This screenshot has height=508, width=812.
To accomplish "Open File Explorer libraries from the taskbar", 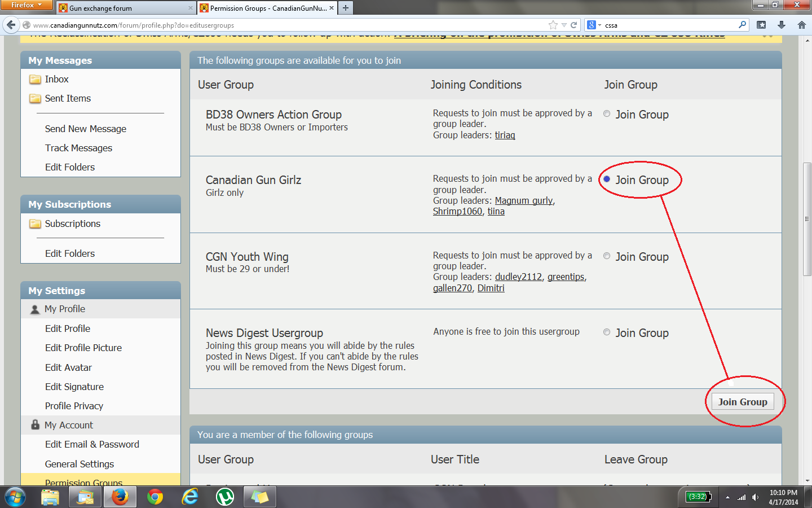I will tap(50, 497).
